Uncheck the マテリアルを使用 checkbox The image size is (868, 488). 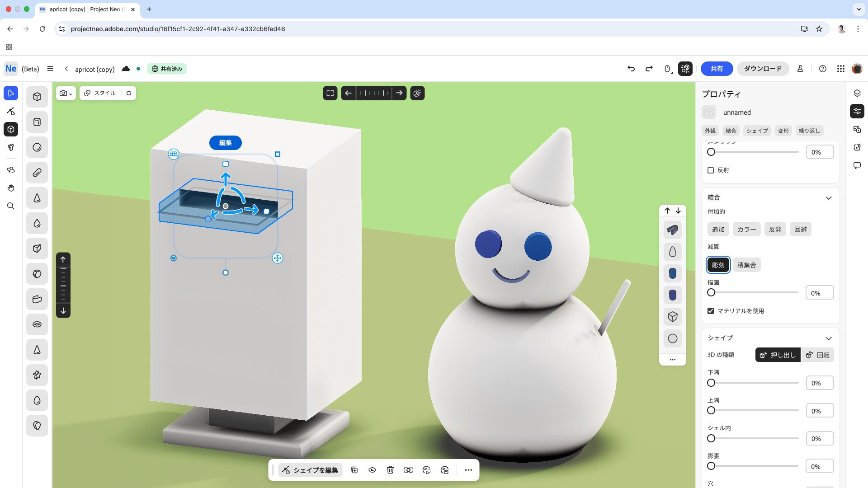click(x=710, y=310)
